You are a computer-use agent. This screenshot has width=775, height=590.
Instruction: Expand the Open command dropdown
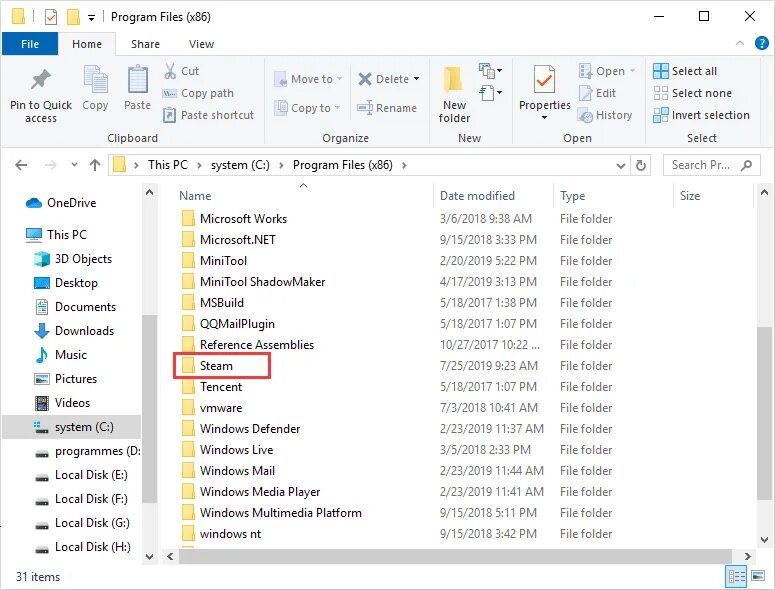632,71
